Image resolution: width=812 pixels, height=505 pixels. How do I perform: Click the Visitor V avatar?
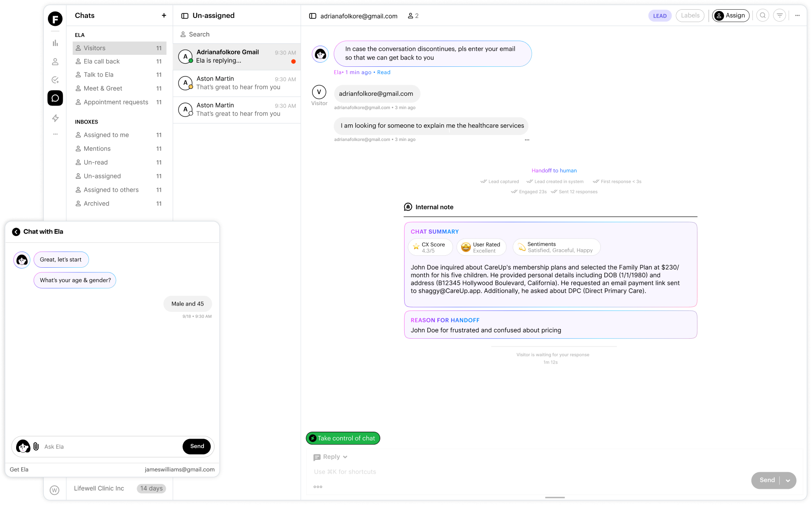click(319, 92)
